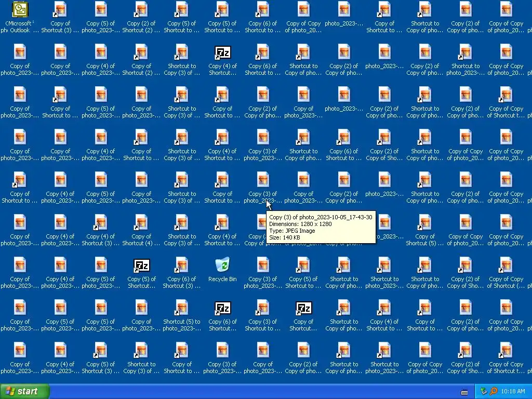Select the Copy (6) of Shortcut (3) icon
This screenshot has height=399, width=532.
182,273
